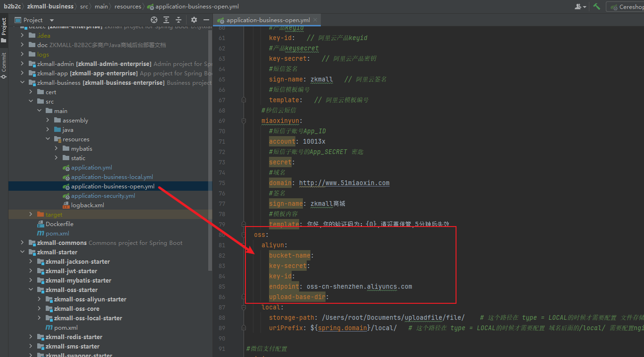Image resolution: width=644 pixels, height=357 pixels.
Task: Open the Commit tool window strip button
Action: tap(4, 65)
